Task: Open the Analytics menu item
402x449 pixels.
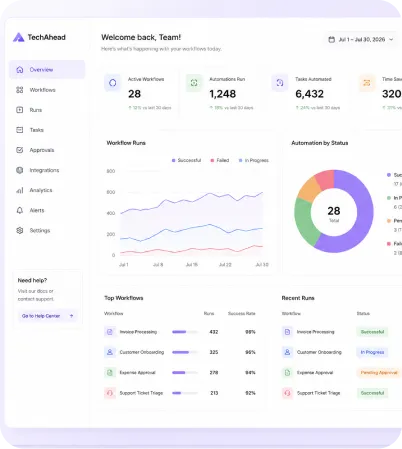Action: click(x=47, y=190)
